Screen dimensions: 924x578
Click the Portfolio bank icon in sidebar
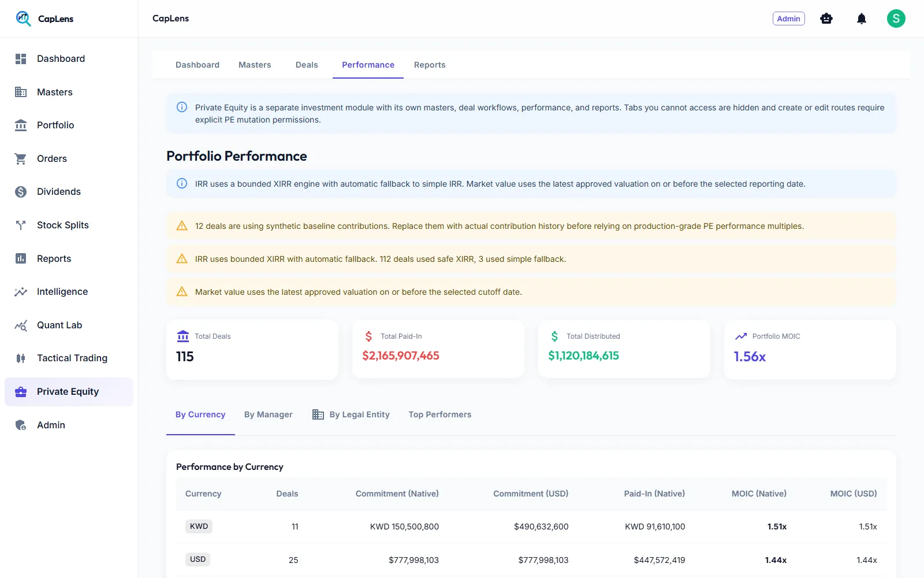21,125
